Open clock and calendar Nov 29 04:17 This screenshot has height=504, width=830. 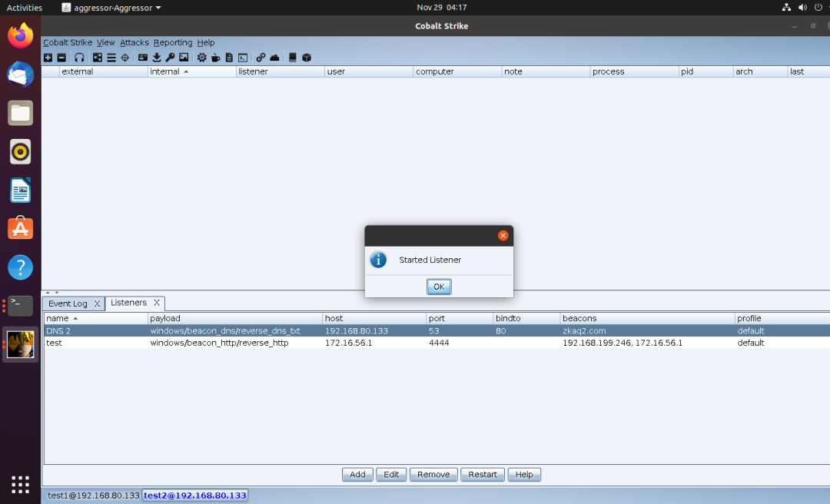[441, 8]
